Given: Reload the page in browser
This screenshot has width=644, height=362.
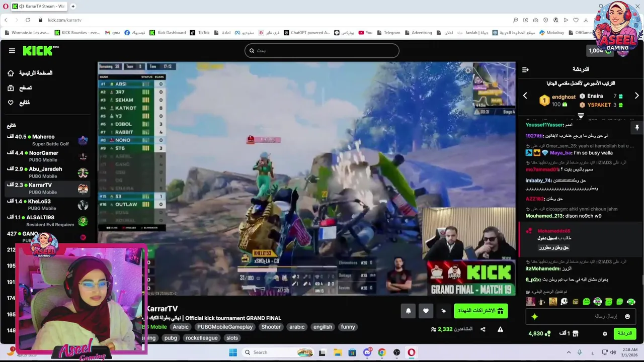Looking at the screenshot, I should (x=28, y=20).
